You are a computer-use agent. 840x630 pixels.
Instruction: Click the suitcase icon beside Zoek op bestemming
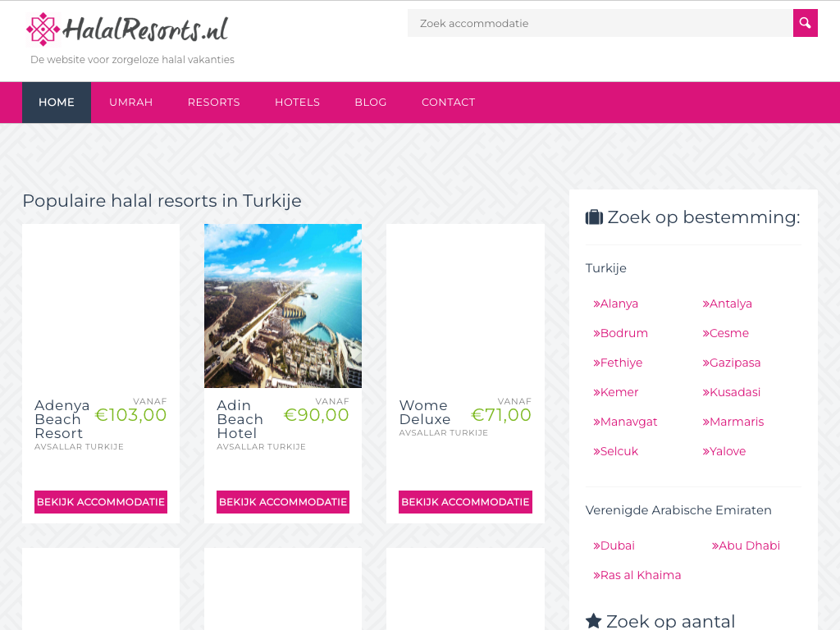594,217
